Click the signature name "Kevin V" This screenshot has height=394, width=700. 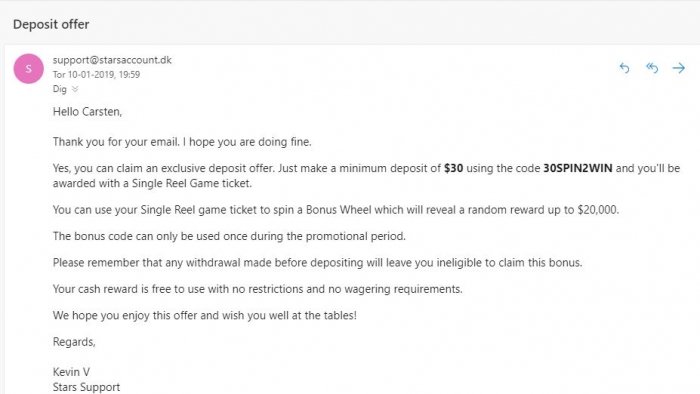pyautogui.click(x=71, y=372)
